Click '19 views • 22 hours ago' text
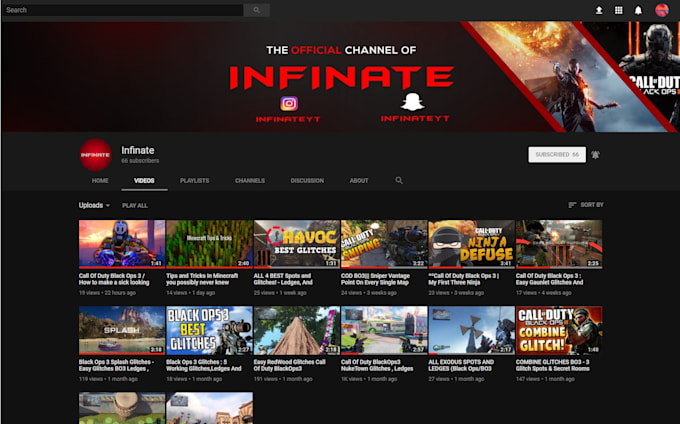This screenshot has height=424, width=680. tap(107, 293)
